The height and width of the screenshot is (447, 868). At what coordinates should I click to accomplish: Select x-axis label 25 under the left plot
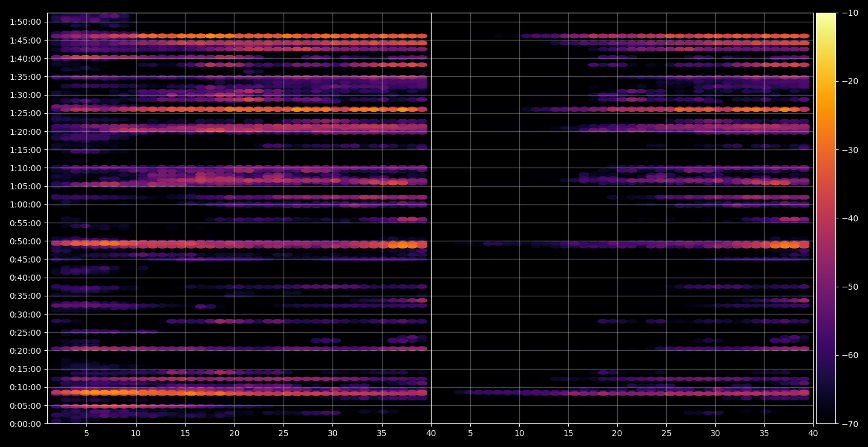click(283, 433)
